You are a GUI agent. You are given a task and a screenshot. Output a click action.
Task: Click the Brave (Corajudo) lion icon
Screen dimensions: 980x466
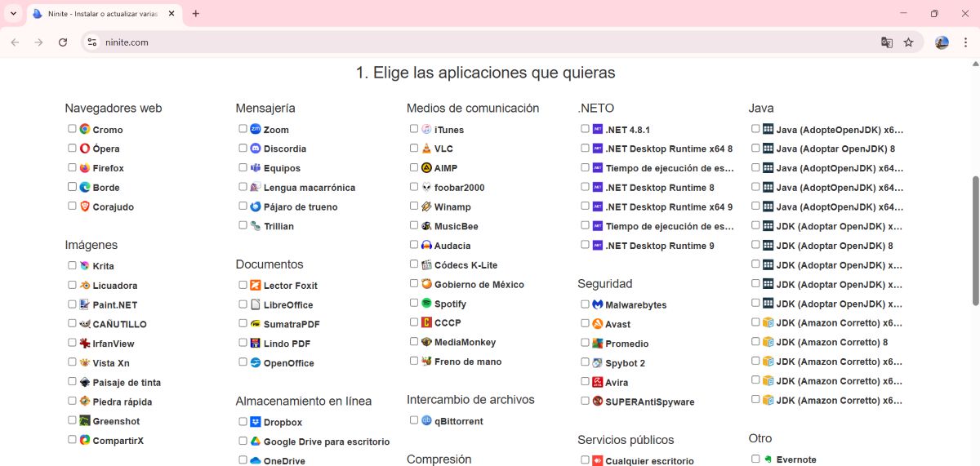[x=84, y=206]
